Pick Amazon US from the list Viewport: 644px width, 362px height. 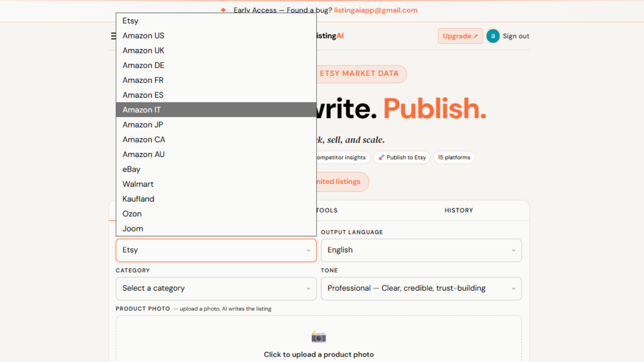coord(216,36)
